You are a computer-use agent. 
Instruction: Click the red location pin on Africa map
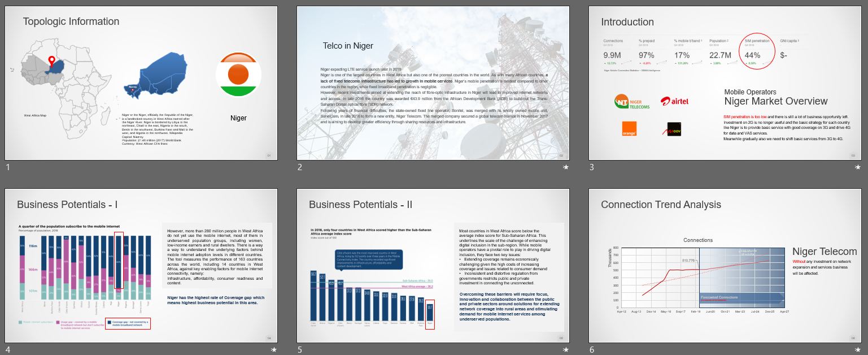coord(52,61)
